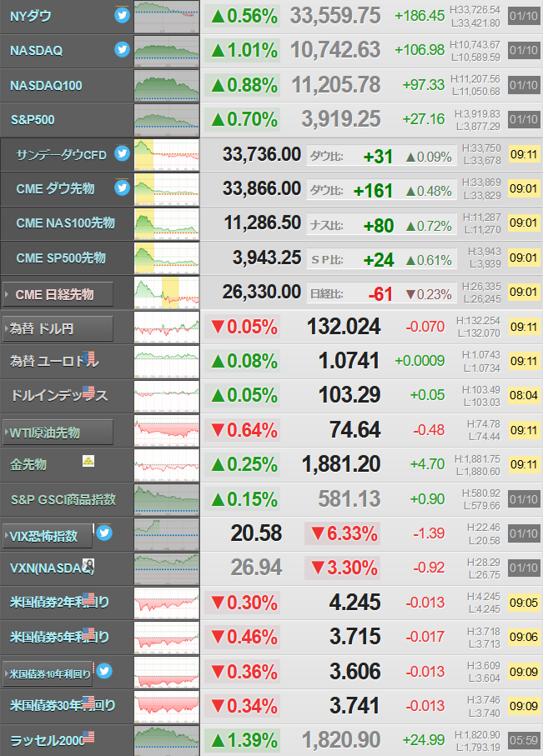The image size is (543, 756).
Task: Click ユーロドル rate 1.0741
Action: (x=349, y=361)
